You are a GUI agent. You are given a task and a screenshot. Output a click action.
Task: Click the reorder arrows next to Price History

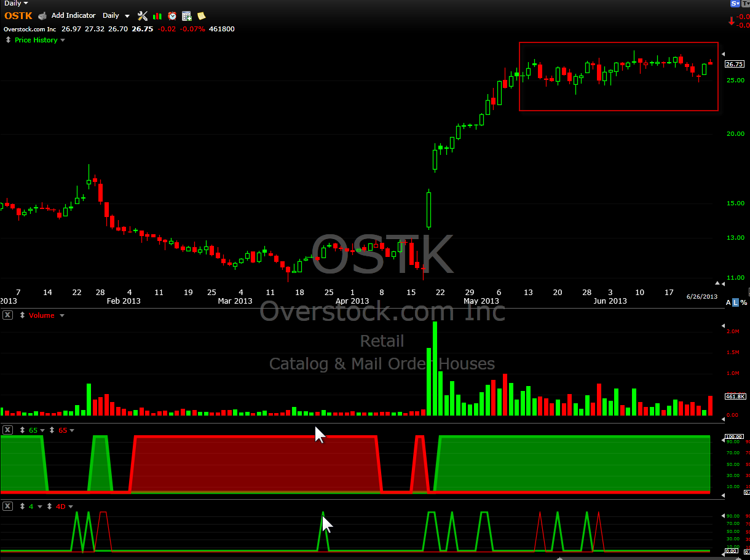[x=8, y=40]
